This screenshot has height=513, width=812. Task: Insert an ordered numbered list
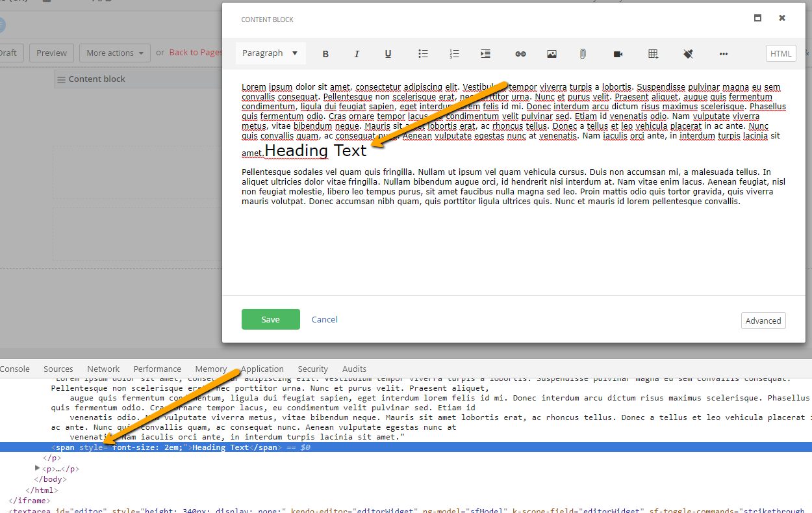pyautogui.click(x=454, y=54)
